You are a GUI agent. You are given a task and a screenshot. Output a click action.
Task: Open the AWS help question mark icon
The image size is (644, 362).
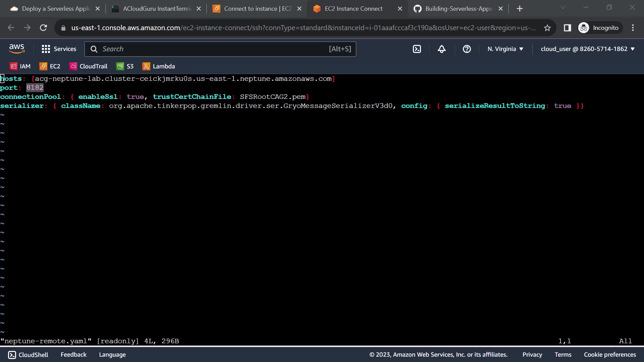coord(467,49)
